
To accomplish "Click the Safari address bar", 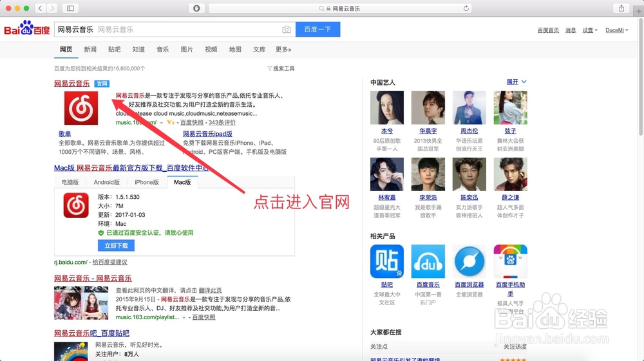I will click(x=339, y=8).
